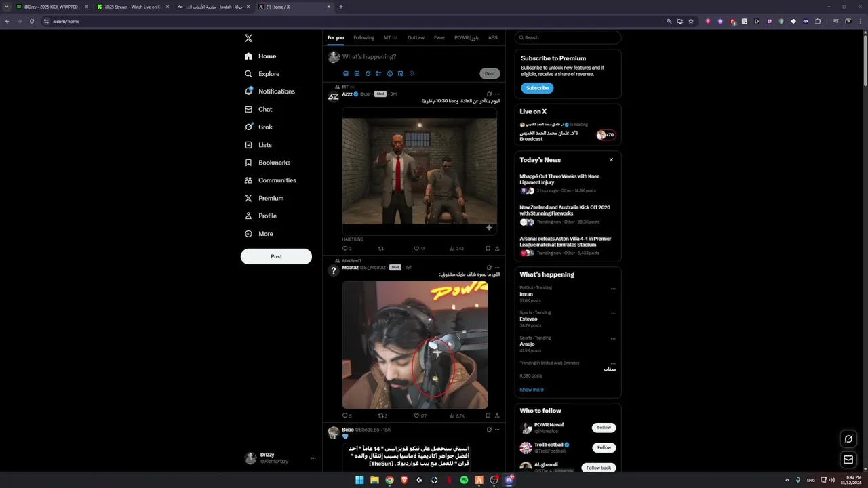
Task: Repost the Azzz post
Action: point(380,249)
